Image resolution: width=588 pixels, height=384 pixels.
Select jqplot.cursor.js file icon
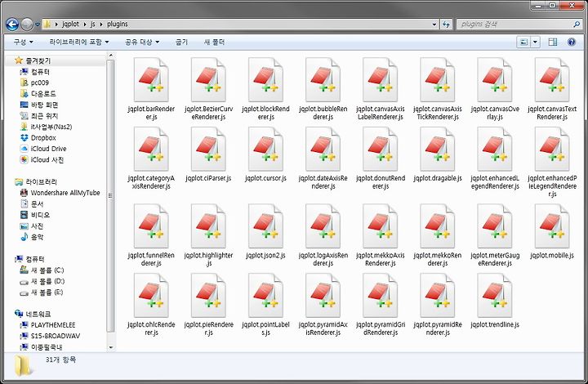pyautogui.click(x=266, y=149)
